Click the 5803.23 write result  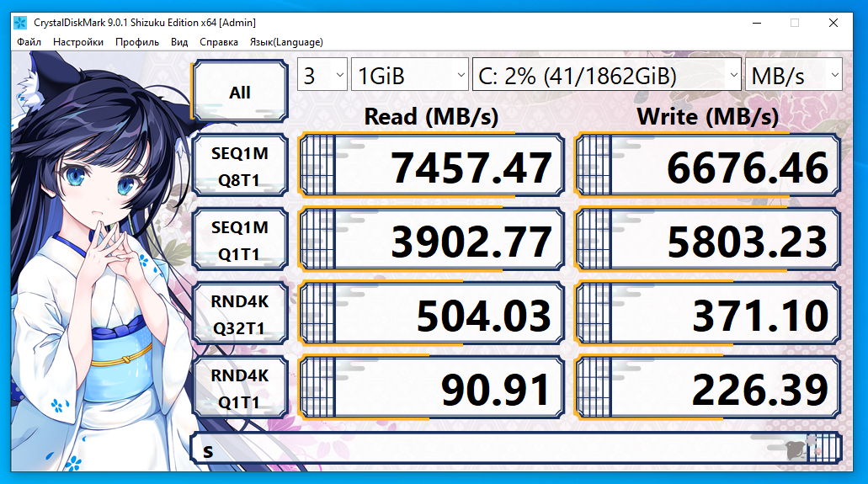point(707,240)
